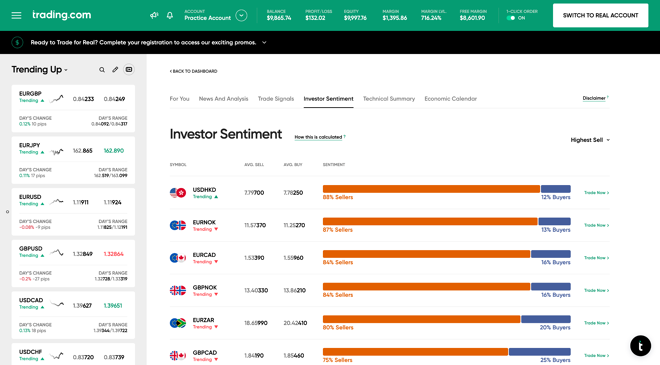The height and width of the screenshot is (365, 660).
Task: Open the chat widget button
Action: pos(640,346)
